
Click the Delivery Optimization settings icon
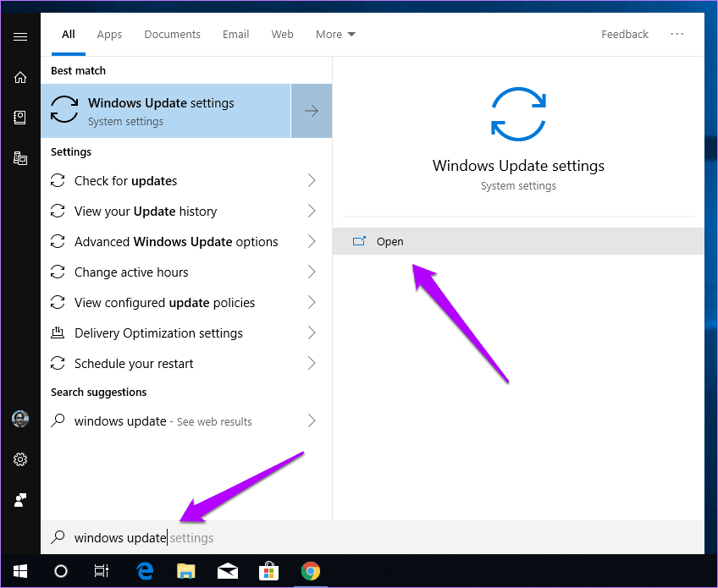[x=58, y=332]
